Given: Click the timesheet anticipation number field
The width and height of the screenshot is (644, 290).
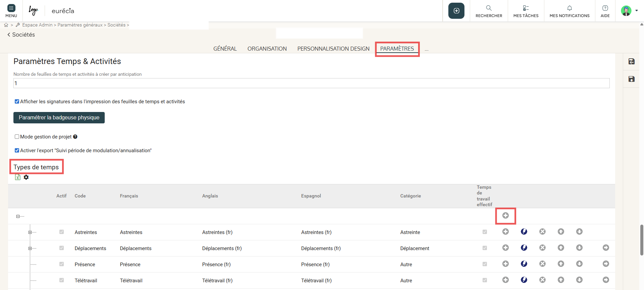Looking at the screenshot, I should pyautogui.click(x=311, y=83).
